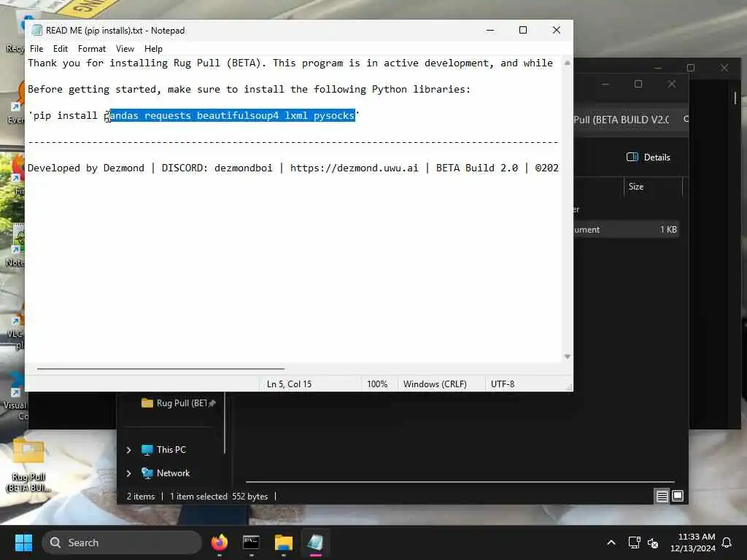Click the muted volume tray icon

[653, 542]
